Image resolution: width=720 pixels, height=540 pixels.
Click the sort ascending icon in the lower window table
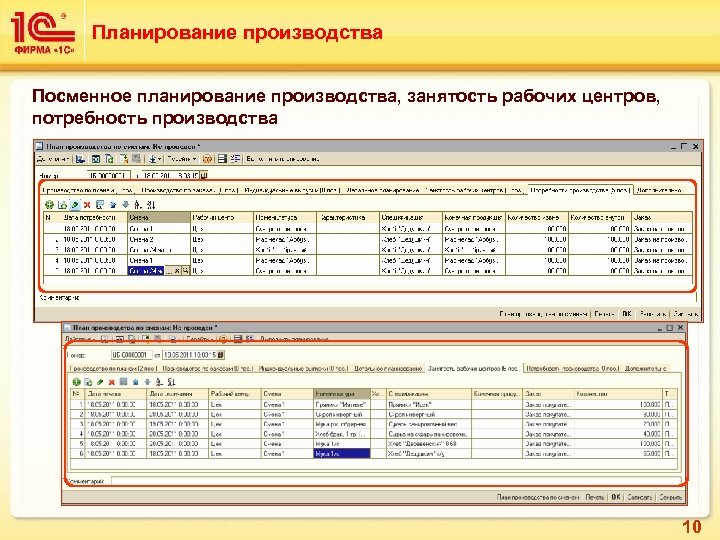[159, 382]
